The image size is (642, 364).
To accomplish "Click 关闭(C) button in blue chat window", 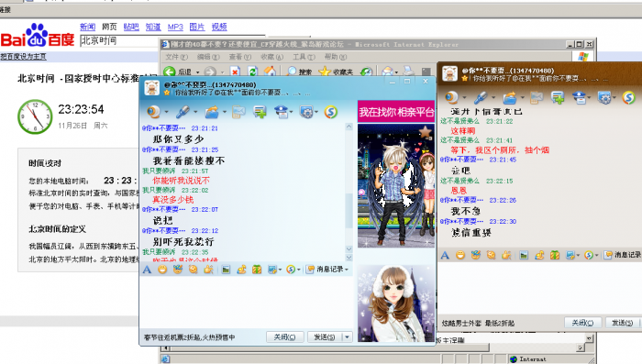I will click(x=284, y=337).
